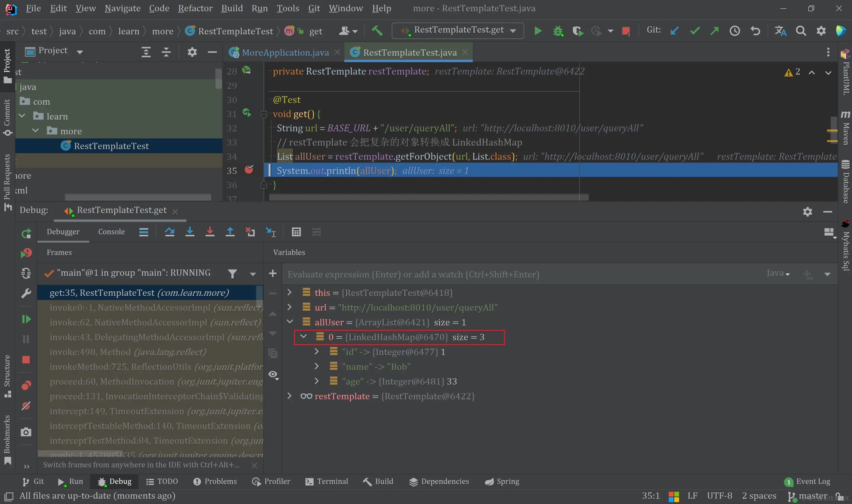Toggle Structure tool window sidebar button

[x=7, y=376]
